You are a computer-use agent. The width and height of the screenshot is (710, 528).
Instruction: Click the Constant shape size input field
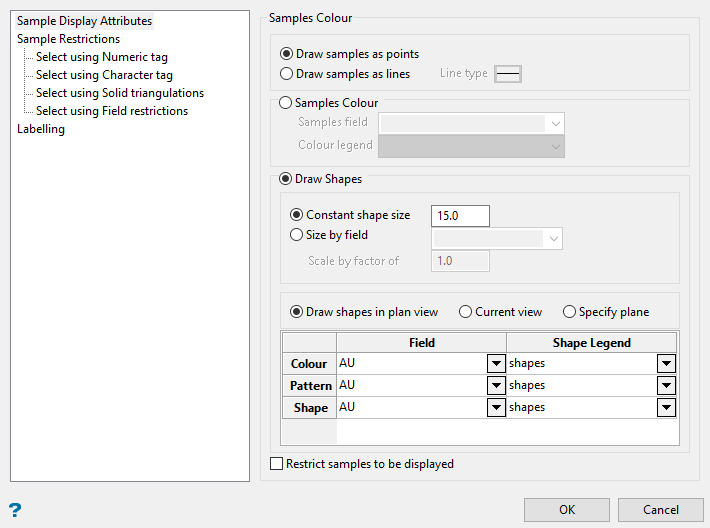coord(460,215)
